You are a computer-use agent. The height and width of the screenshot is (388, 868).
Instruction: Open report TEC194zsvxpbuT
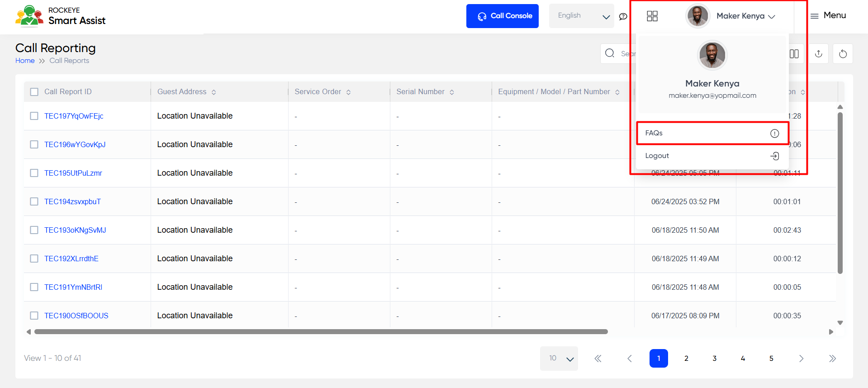(x=72, y=201)
